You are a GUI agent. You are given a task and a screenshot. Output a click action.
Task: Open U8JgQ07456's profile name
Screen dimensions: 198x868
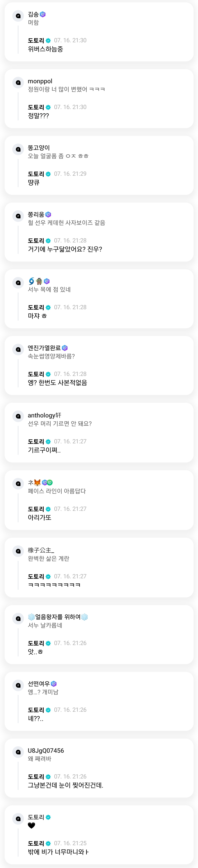(x=46, y=750)
